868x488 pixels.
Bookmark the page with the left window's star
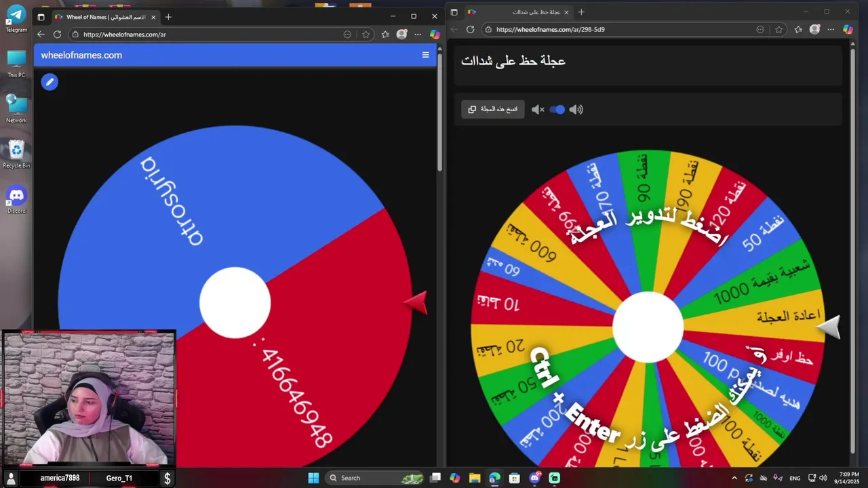click(366, 35)
